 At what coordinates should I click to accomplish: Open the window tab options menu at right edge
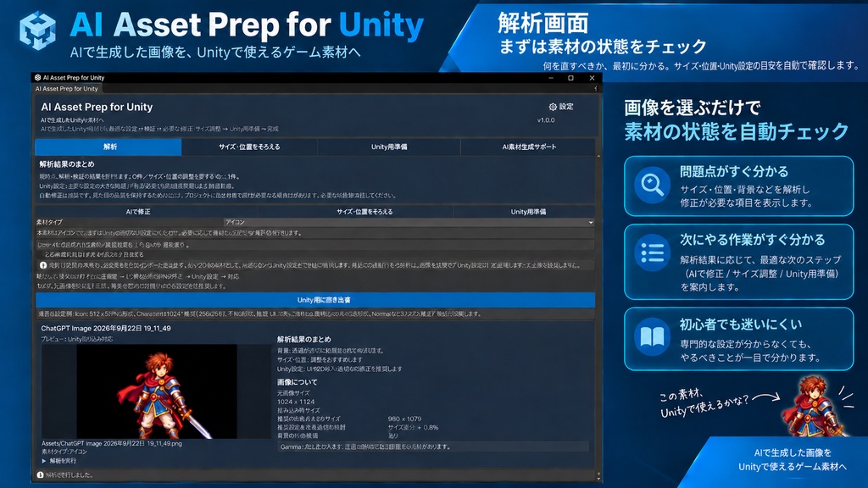(596, 88)
